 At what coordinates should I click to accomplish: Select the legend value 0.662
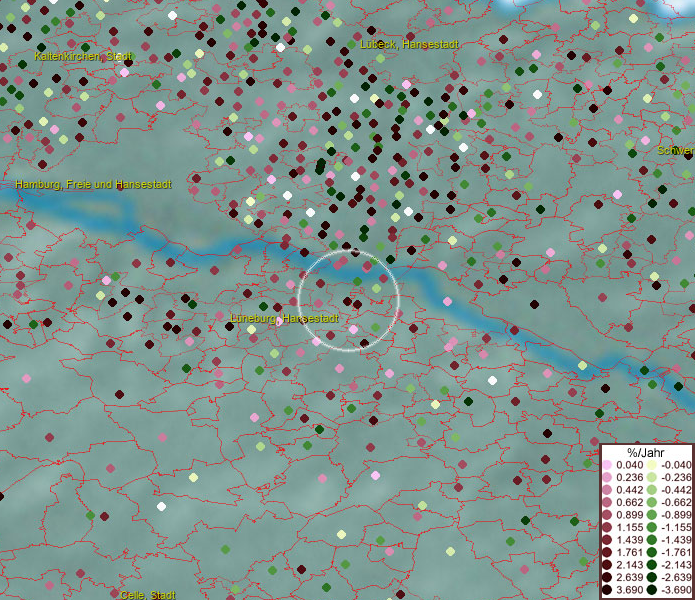tap(630, 503)
